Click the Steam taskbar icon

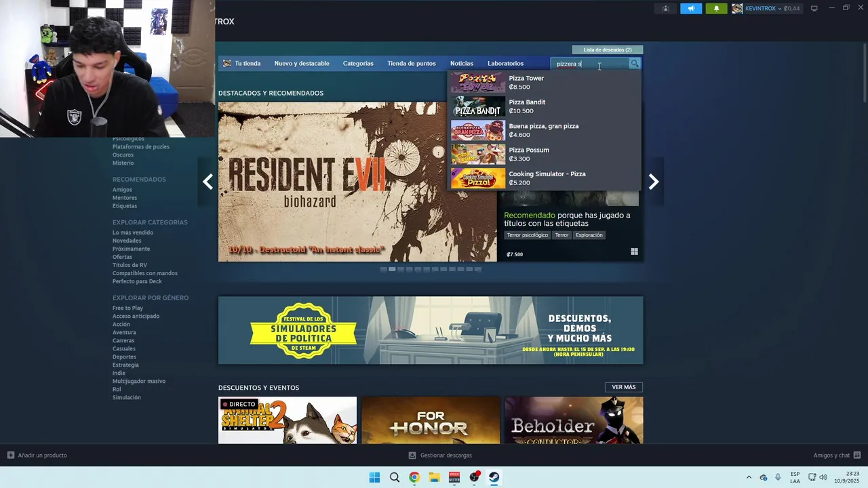click(494, 477)
